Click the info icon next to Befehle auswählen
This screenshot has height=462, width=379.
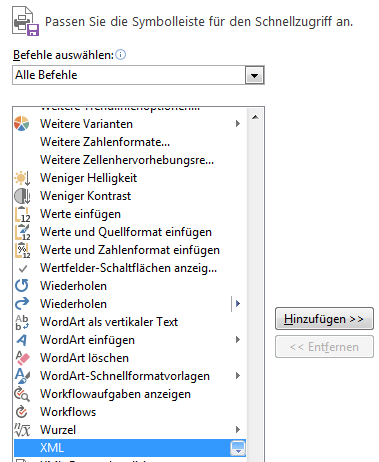click(x=121, y=54)
